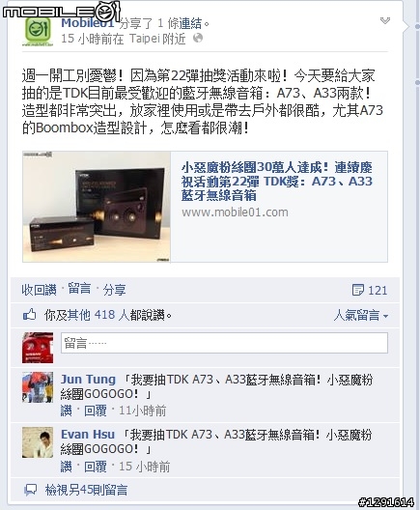Like Evan Hsu's comment with 讚

click(66, 467)
